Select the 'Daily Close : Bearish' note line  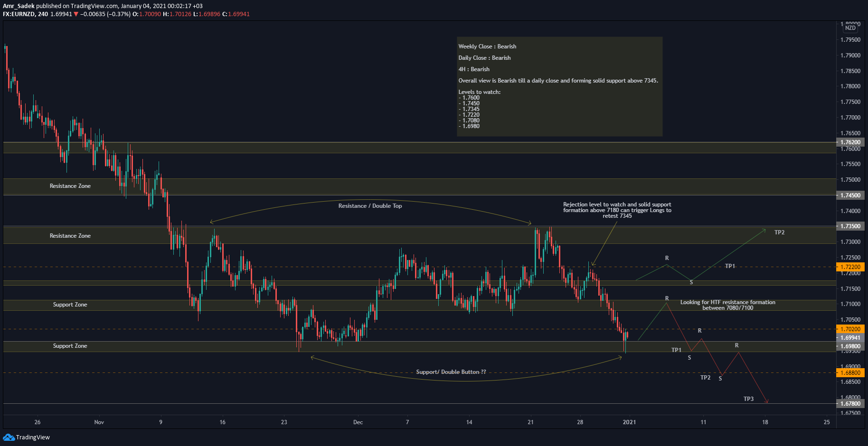(484, 58)
